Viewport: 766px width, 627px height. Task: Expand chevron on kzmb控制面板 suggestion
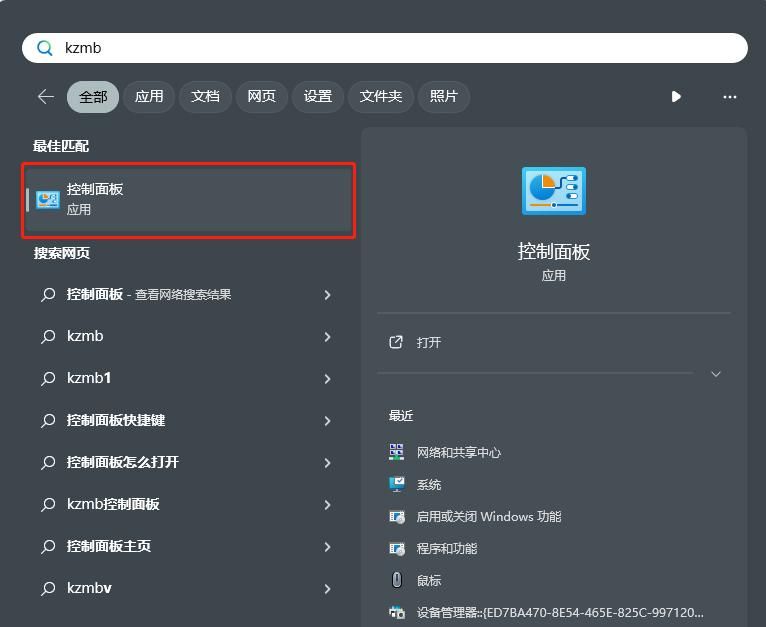(x=327, y=505)
